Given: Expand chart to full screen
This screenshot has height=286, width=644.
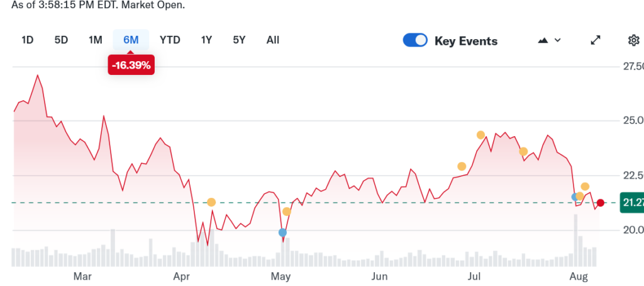Looking at the screenshot, I should (596, 40).
